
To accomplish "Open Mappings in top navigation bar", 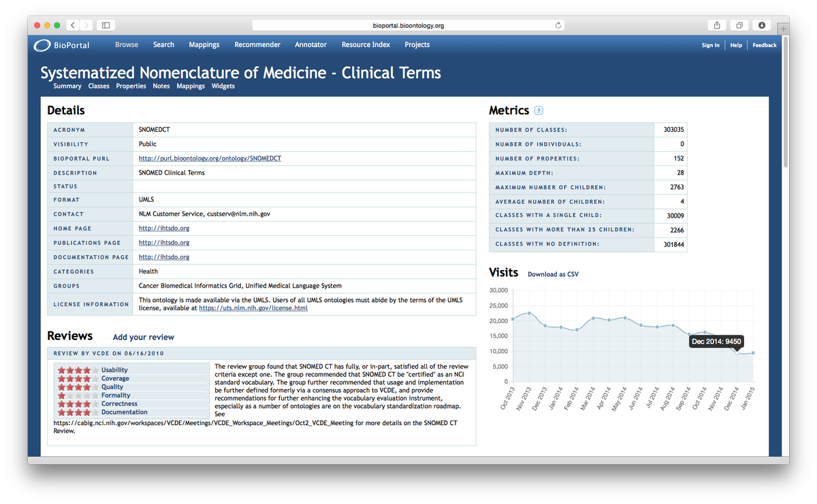I will 204,45.
